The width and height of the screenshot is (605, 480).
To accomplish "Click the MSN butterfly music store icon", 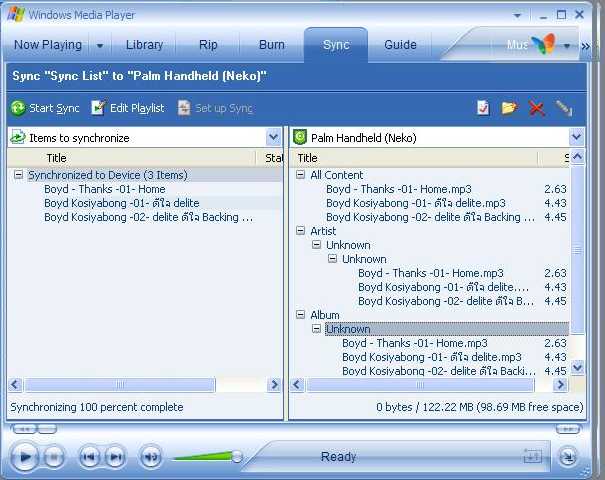I will [x=543, y=44].
